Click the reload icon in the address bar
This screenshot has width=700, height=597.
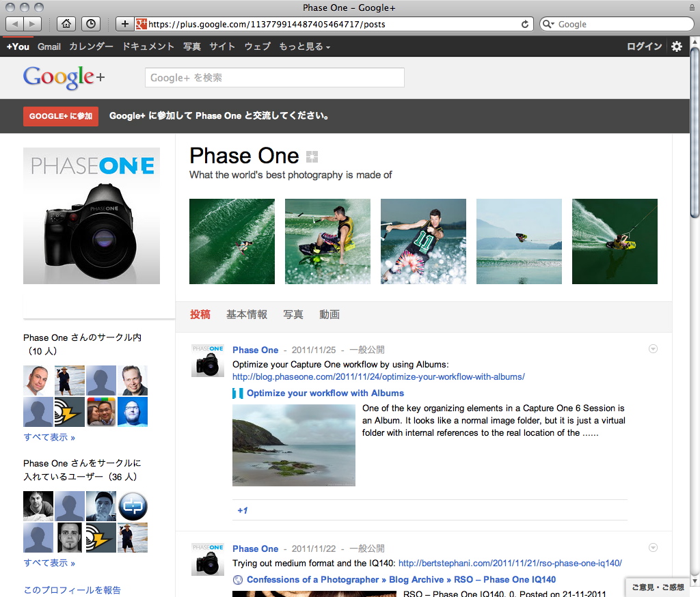524,23
